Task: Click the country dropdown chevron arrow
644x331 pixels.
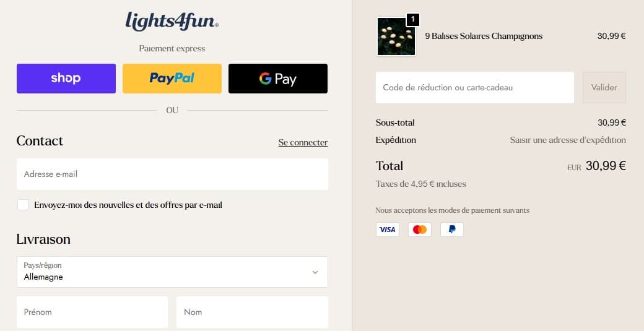Action: [315, 272]
